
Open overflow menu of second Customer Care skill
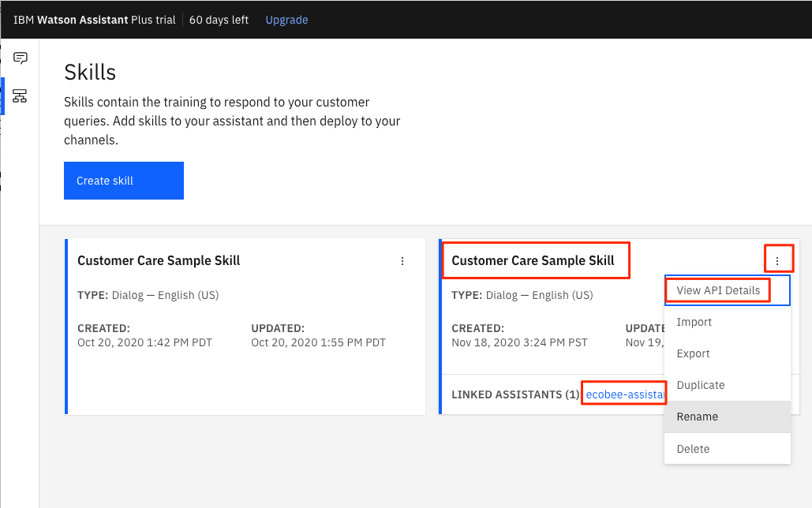(x=777, y=261)
